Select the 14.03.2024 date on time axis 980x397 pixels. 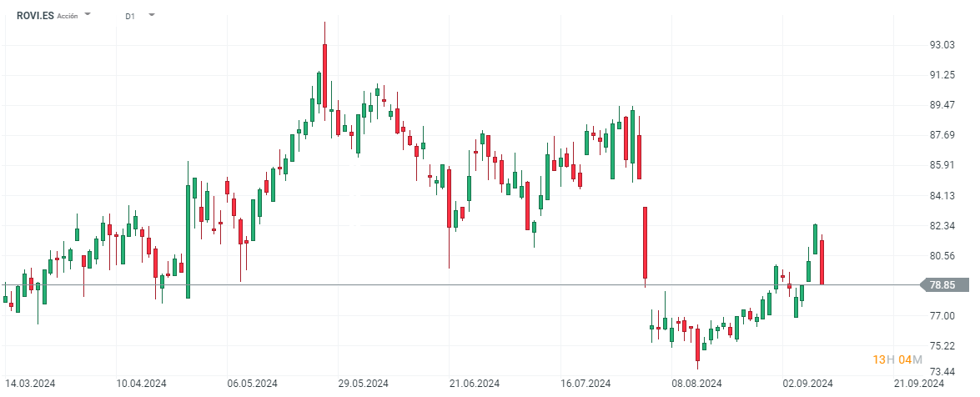point(31,384)
